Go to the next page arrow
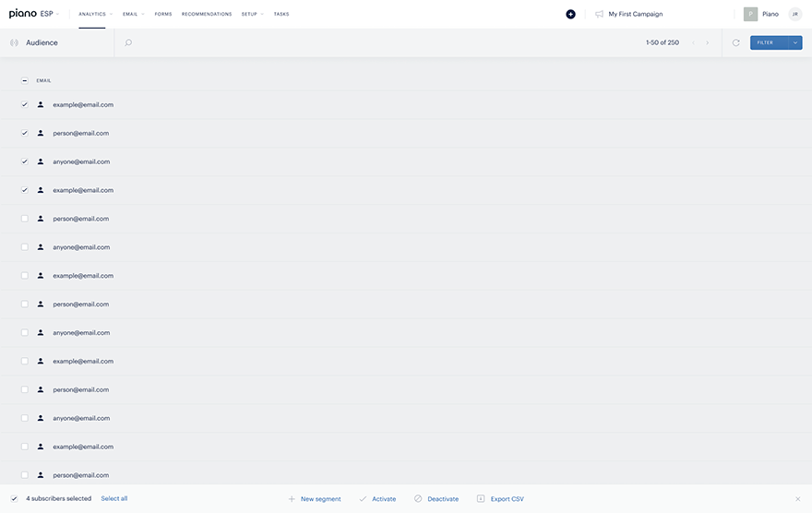This screenshot has height=513, width=812. coord(708,42)
